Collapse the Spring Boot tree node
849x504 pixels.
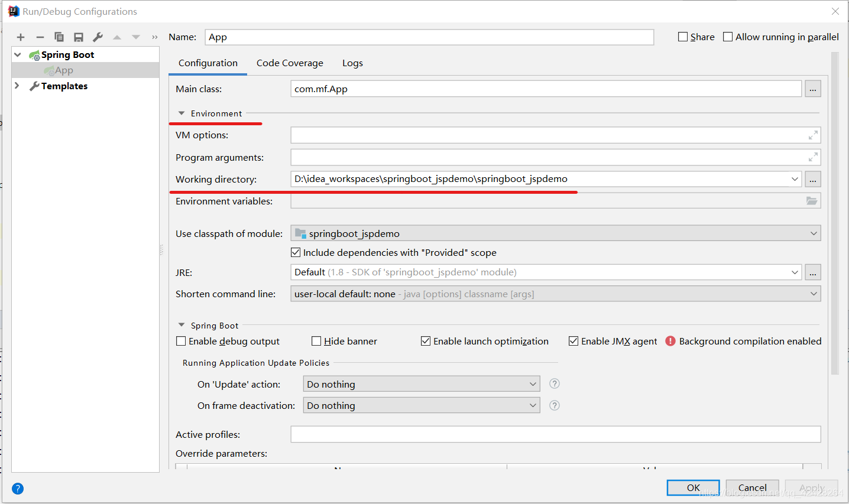[x=18, y=55]
